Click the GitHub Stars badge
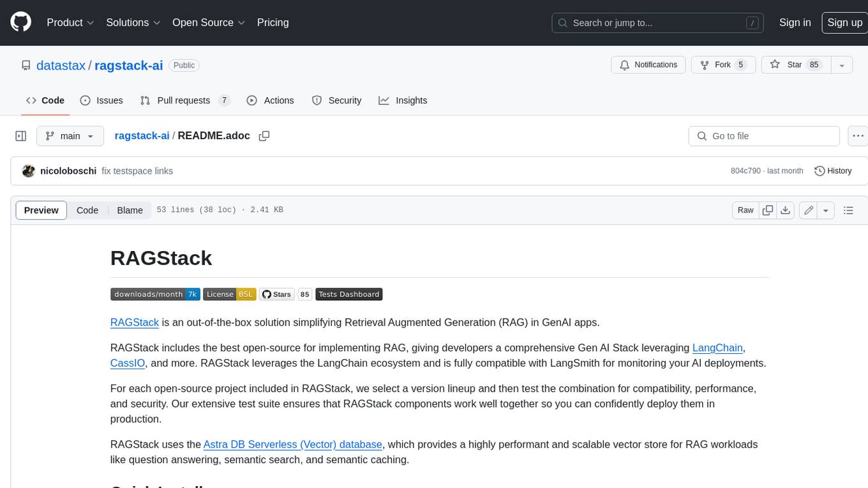This screenshot has height=488, width=868. click(x=276, y=294)
